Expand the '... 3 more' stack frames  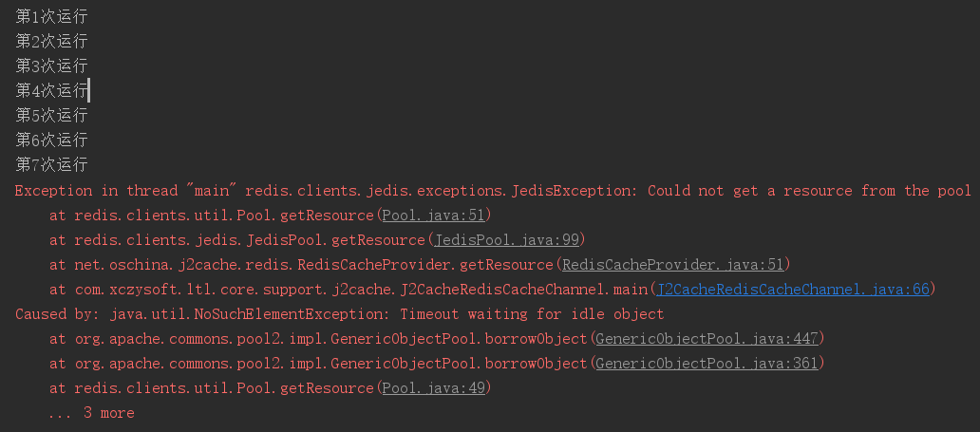tap(91, 413)
